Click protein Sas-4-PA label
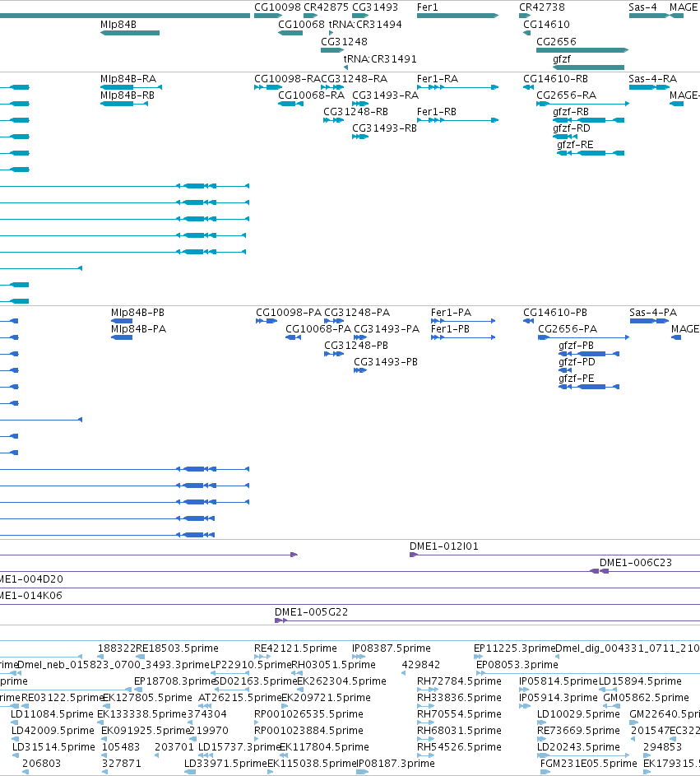Screen dimensions: 700x776 point(653,313)
